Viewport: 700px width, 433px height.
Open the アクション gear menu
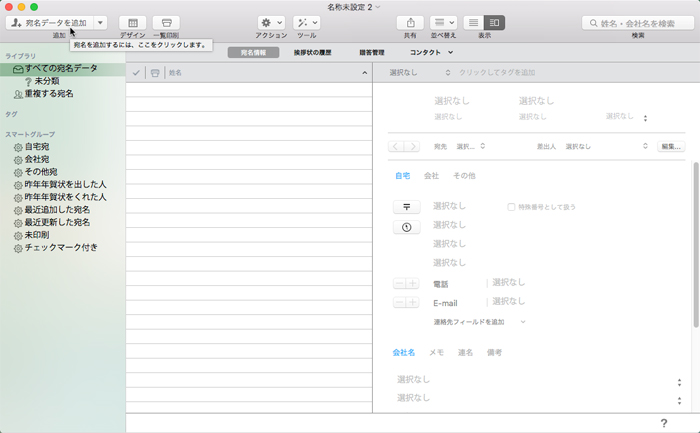(x=270, y=22)
